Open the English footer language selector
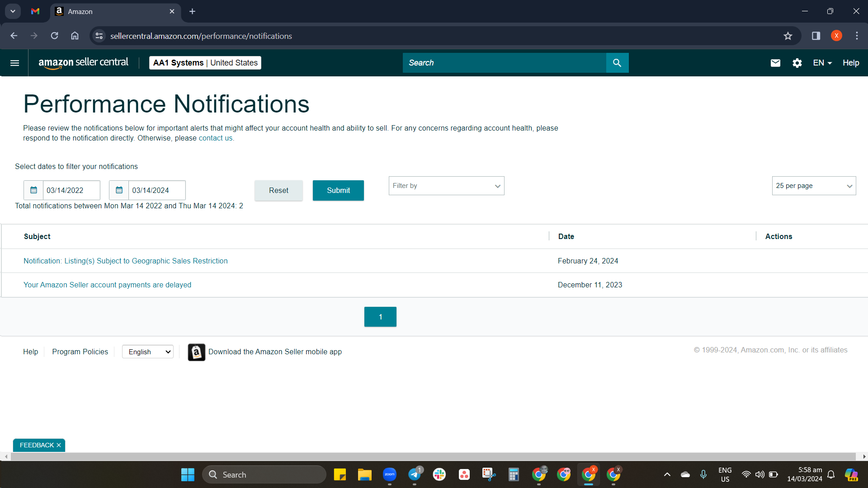 point(148,352)
